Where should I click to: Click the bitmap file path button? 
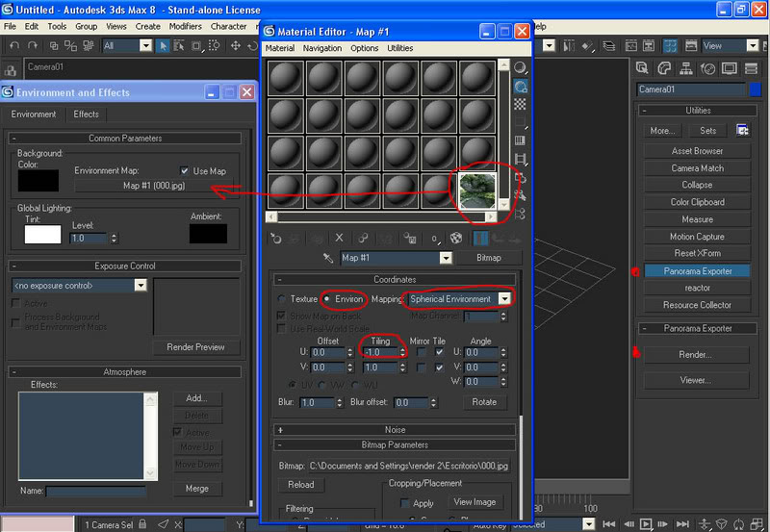click(x=408, y=466)
